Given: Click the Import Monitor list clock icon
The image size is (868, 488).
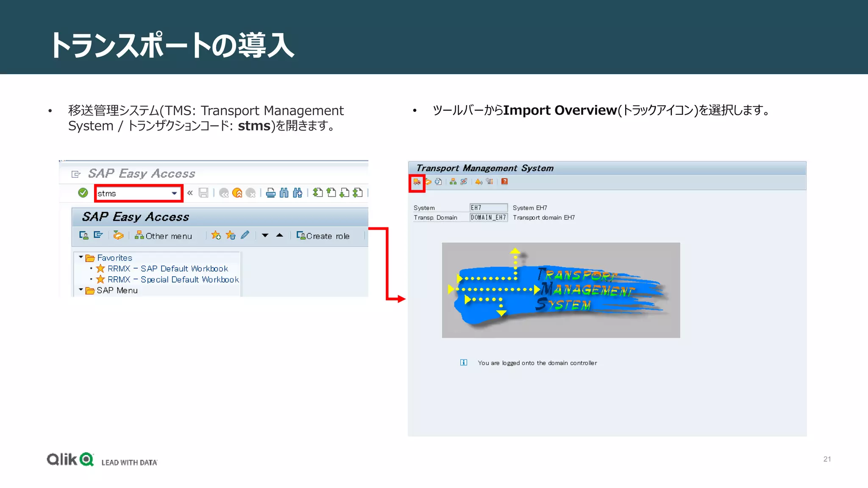Looking at the screenshot, I should click(490, 182).
